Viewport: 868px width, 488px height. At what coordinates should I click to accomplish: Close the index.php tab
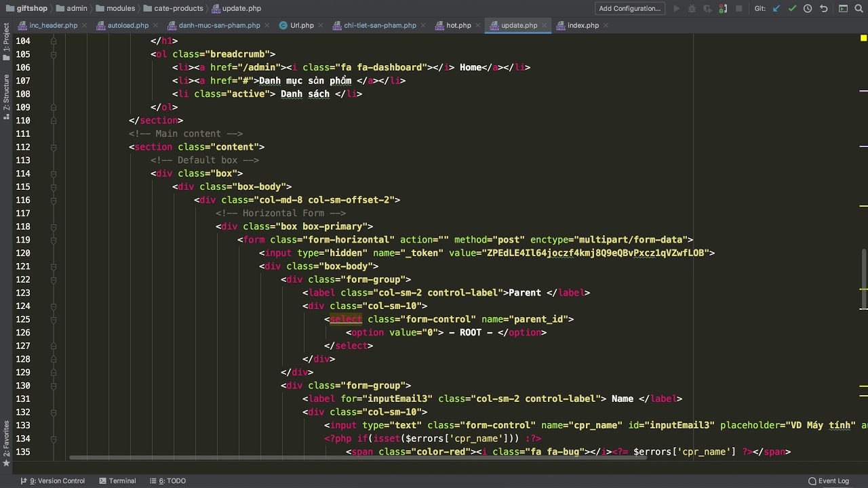(606, 26)
